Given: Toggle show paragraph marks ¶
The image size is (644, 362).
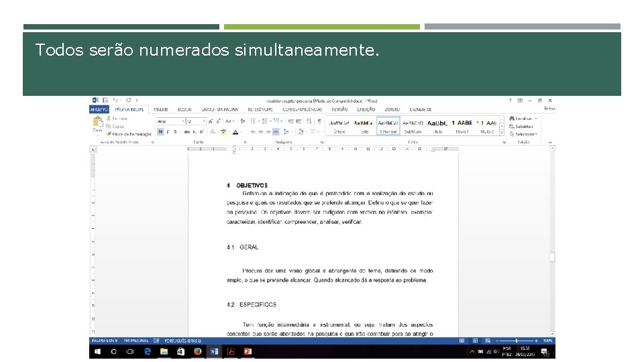Looking at the screenshot, I should tap(319, 121).
